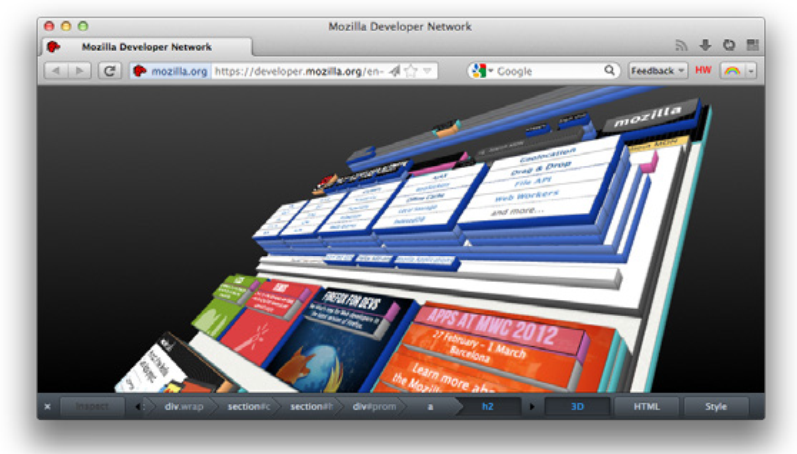
Task: Click the rainbow toolbar icon
Action: [732, 71]
